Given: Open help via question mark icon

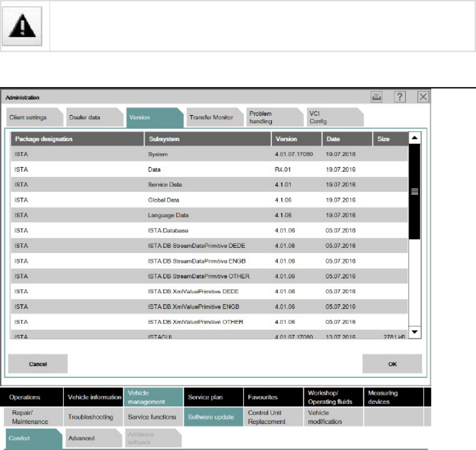Looking at the screenshot, I should (x=400, y=97).
